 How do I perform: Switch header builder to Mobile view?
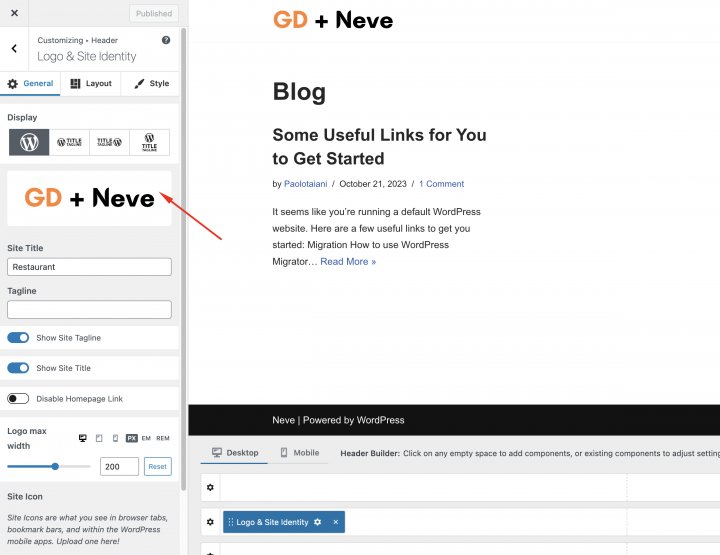pyautogui.click(x=299, y=453)
